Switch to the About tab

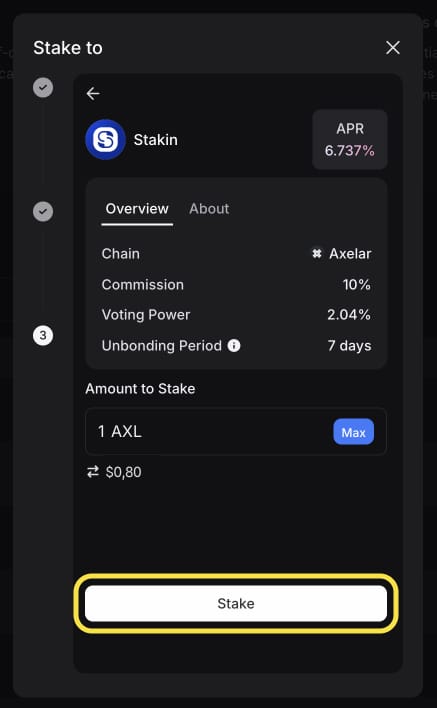(x=209, y=209)
